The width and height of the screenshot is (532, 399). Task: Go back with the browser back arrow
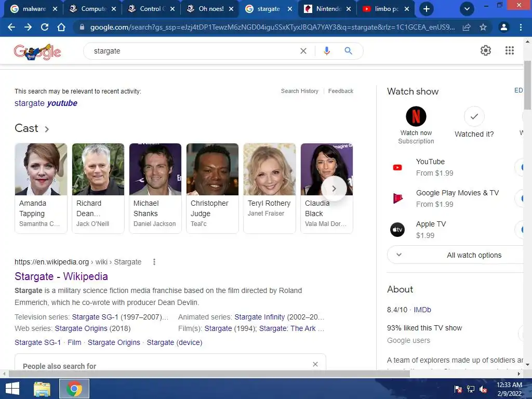tap(11, 27)
